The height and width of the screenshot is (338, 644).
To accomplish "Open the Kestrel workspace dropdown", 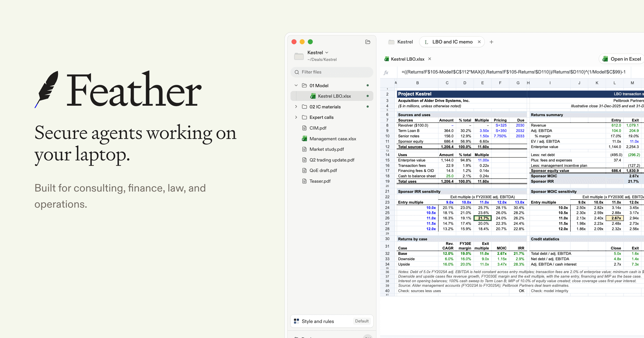I will pos(318,53).
